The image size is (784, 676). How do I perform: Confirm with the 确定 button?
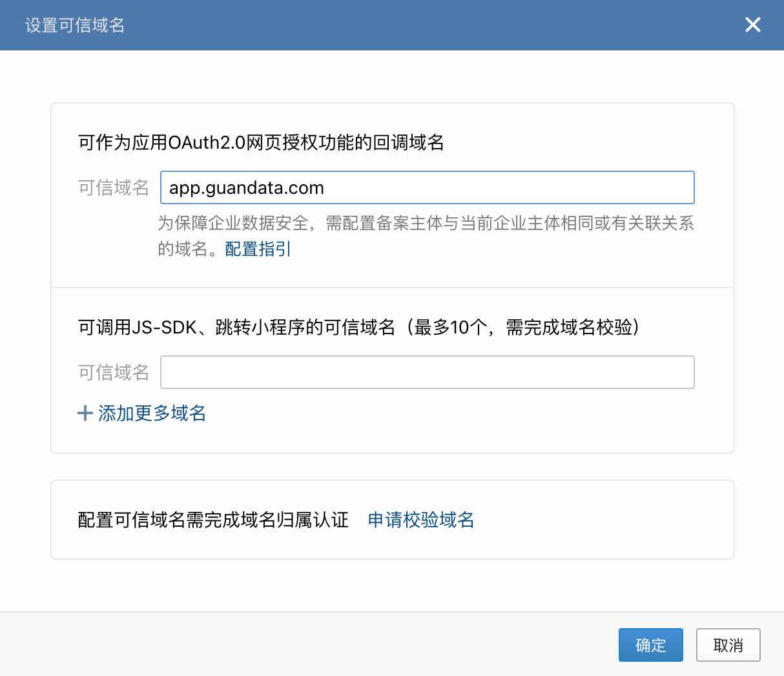pos(650,645)
